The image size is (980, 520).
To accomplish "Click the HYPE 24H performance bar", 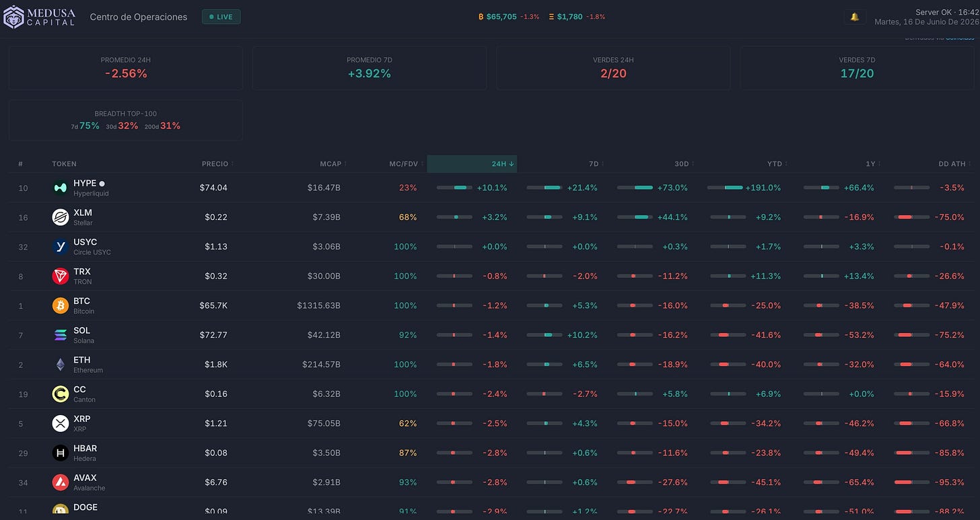I will pos(454,188).
